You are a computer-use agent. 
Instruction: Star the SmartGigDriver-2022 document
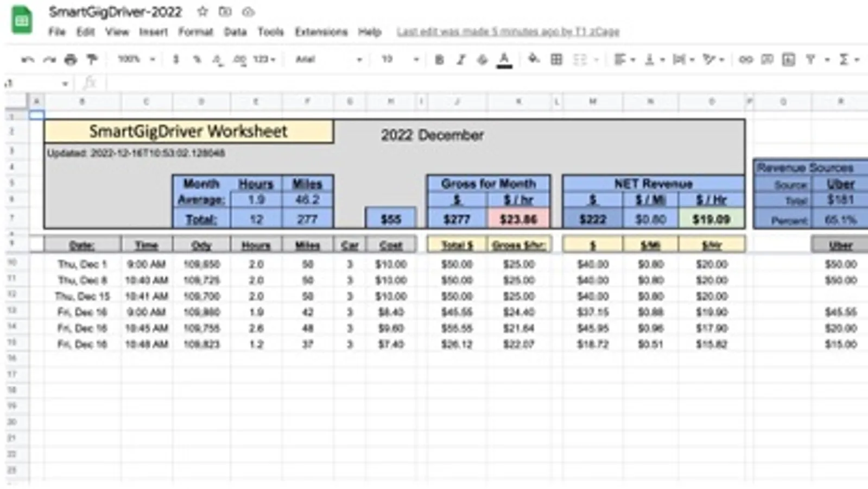[x=202, y=11]
